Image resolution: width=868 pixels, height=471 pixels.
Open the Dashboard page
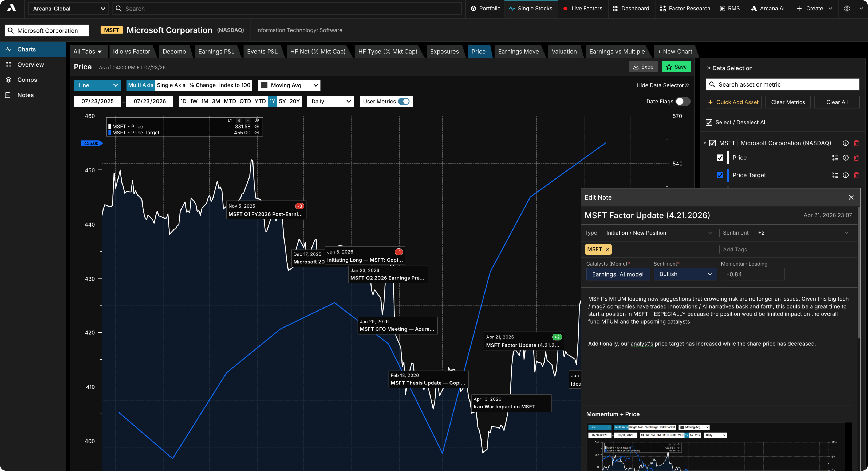[x=631, y=9]
